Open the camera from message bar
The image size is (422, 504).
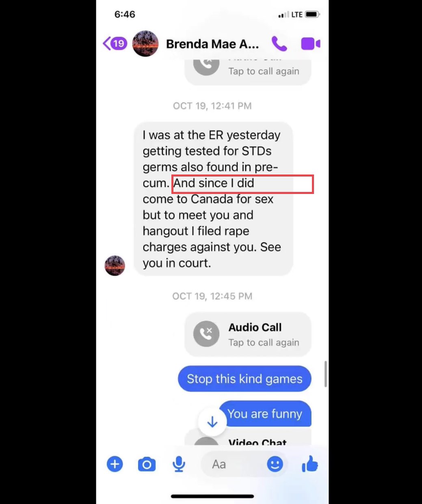click(147, 464)
